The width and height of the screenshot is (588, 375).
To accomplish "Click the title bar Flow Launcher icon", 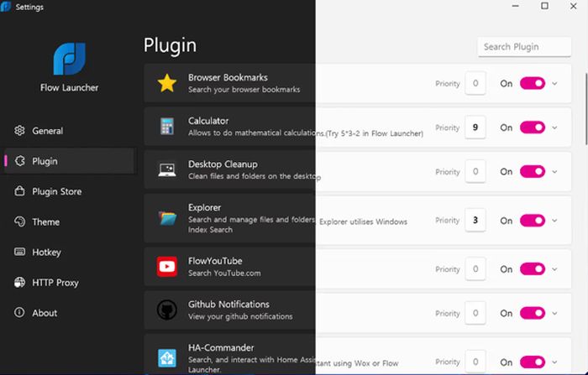I will pyautogui.click(x=6, y=7).
